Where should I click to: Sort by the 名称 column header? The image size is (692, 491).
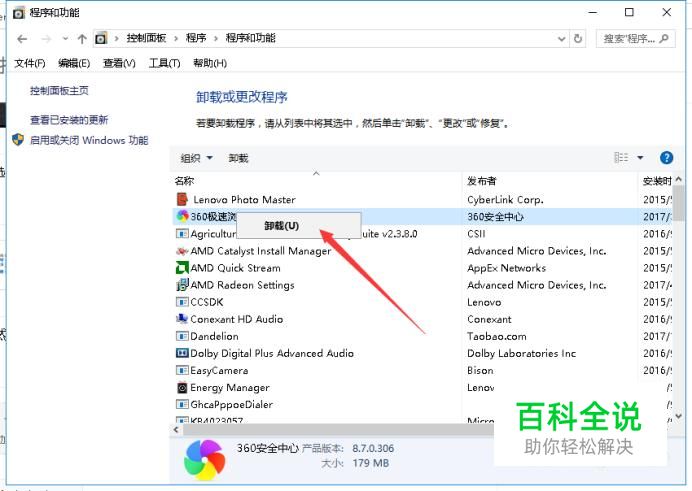(316, 181)
